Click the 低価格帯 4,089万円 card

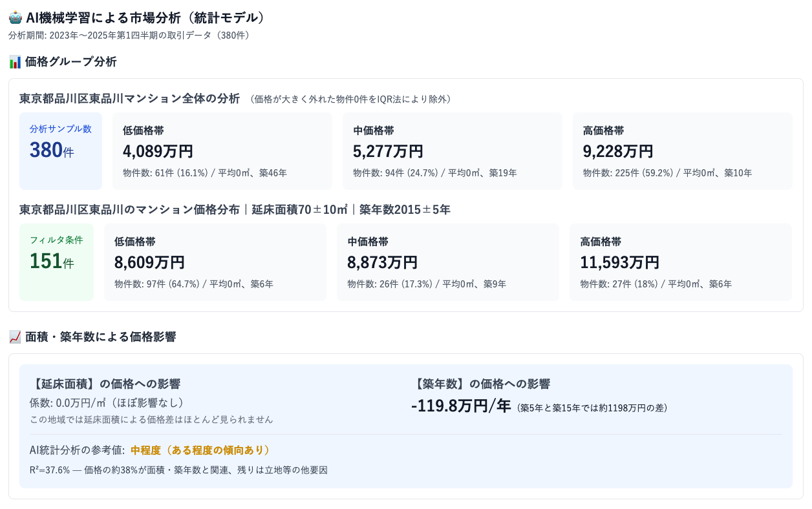click(x=222, y=151)
